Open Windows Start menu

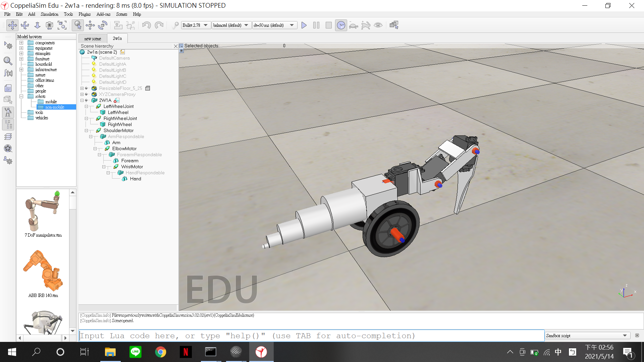coord(12,352)
